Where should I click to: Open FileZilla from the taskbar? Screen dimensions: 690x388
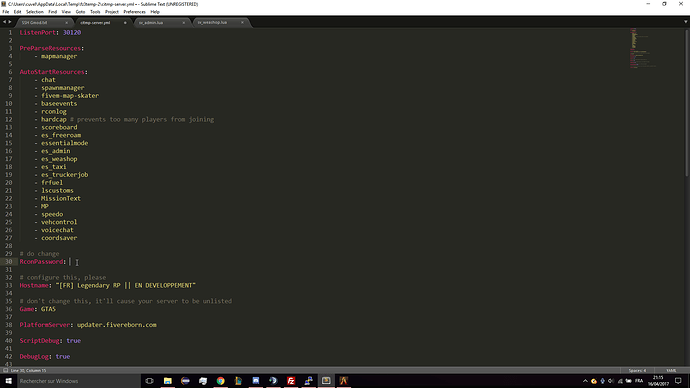[291, 381]
